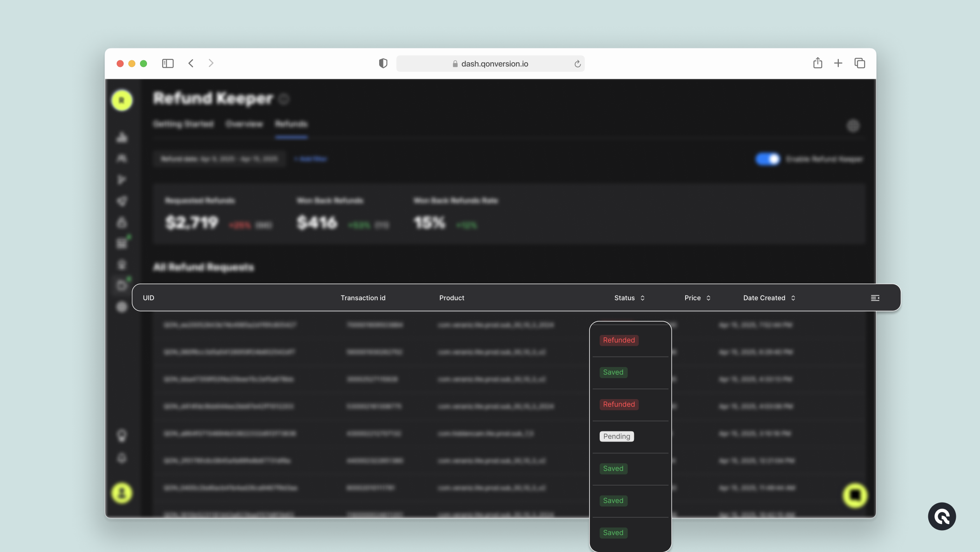The width and height of the screenshot is (980, 552).
Task: Click the privacy shield icon
Action: (383, 63)
